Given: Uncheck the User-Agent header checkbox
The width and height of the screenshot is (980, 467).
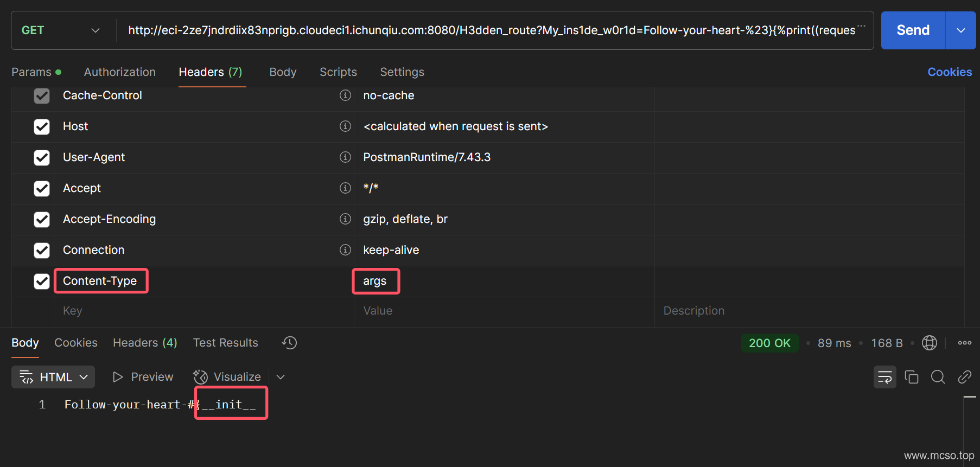Looking at the screenshot, I should point(42,158).
